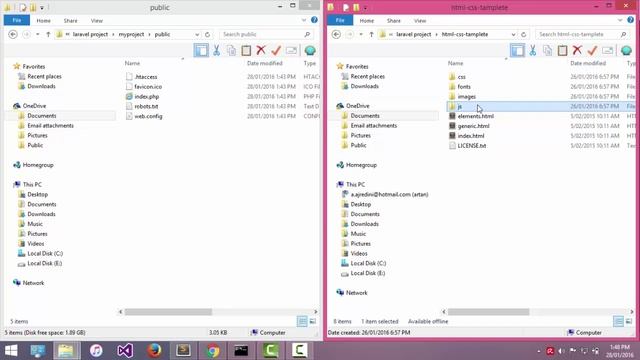Select the index.php file

click(147, 97)
